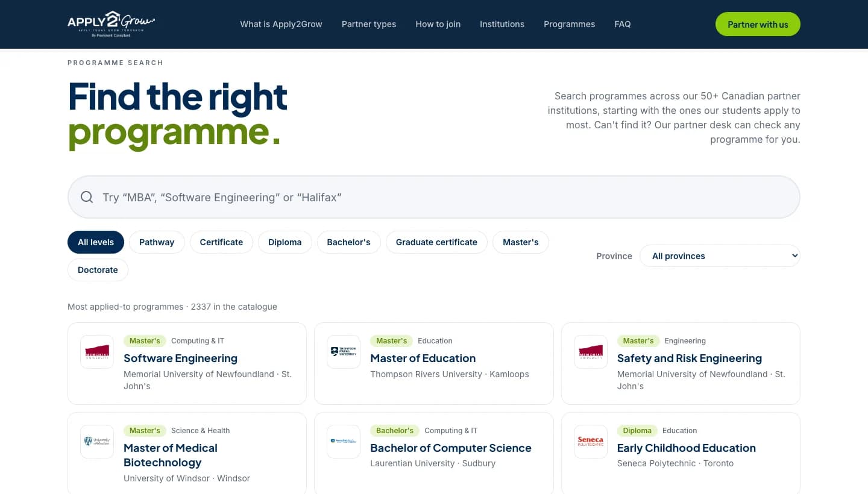Viewport: 868px width, 494px height.
Task: Filter by Diploma level
Action: click(x=285, y=242)
